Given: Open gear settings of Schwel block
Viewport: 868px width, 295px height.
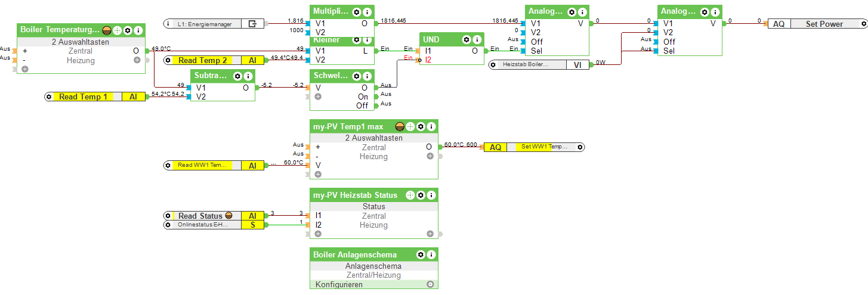Looking at the screenshot, I should [356, 76].
